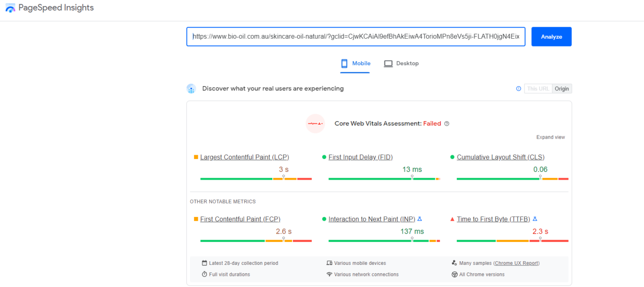
Task: Click the PageSpeed Insights logo icon
Action: [x=10, y=8]
